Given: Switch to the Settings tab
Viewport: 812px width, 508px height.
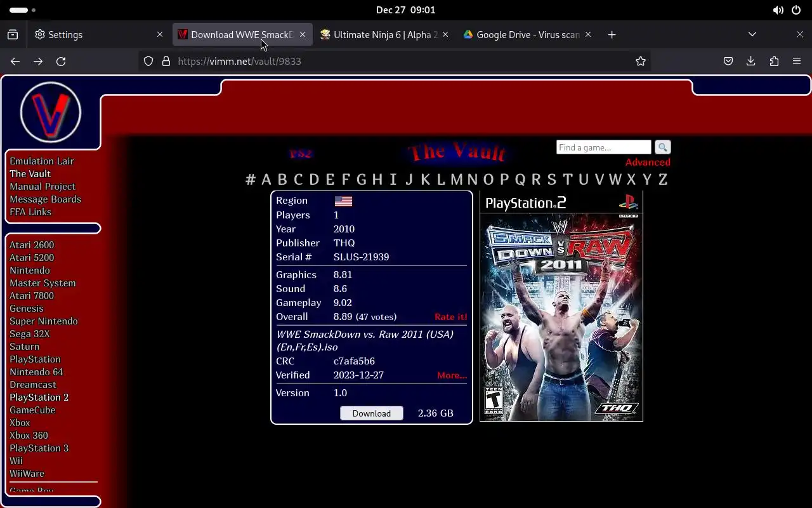Looking at the screenshot, I should [x=100, y=34].
